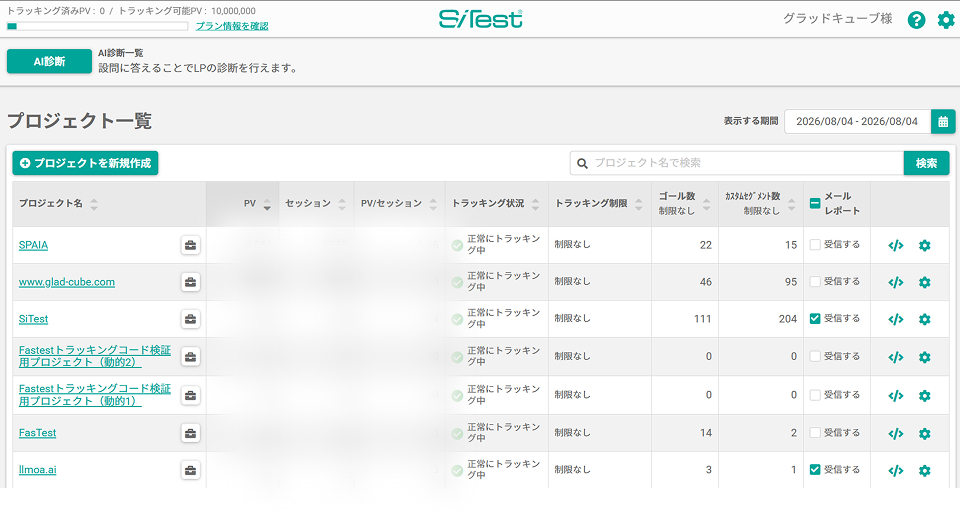Sort by カスタムセグメント数 column arrows
The width and height of the screenshot is (960, 528).
point(791,204)
